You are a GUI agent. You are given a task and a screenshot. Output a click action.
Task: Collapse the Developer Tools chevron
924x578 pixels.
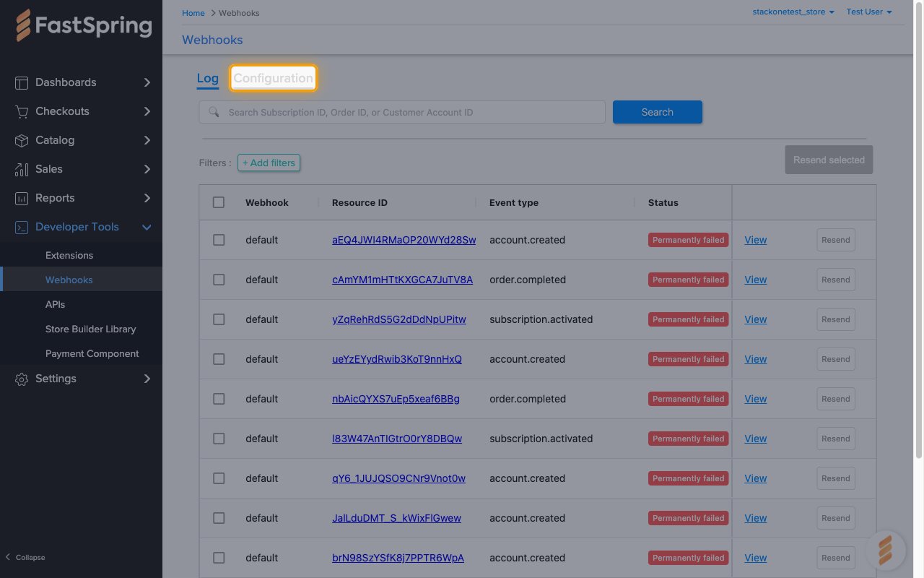pos(147,227)
